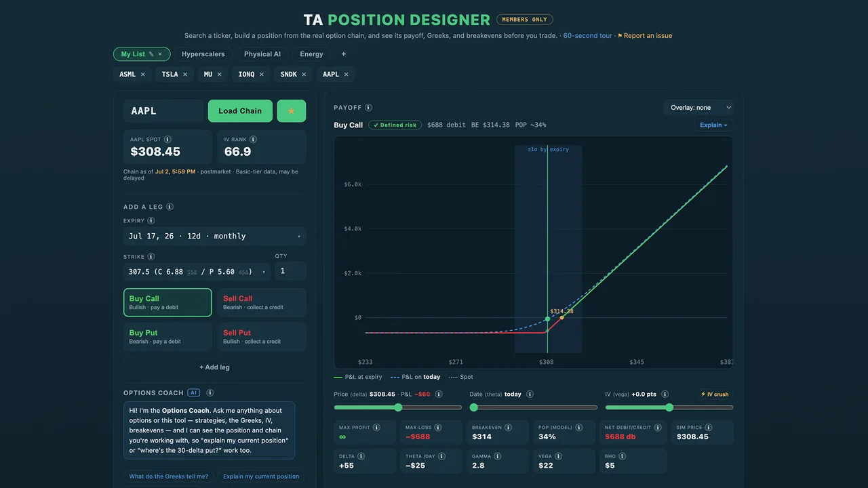
Task: Click the pencil edit icon on My List
Action: [x=151, y=54]
